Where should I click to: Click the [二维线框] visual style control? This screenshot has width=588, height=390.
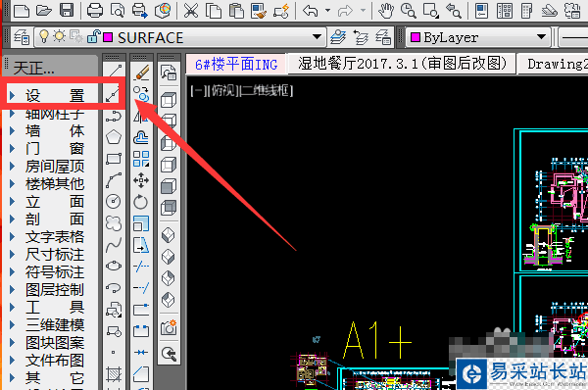click(267, 91)
